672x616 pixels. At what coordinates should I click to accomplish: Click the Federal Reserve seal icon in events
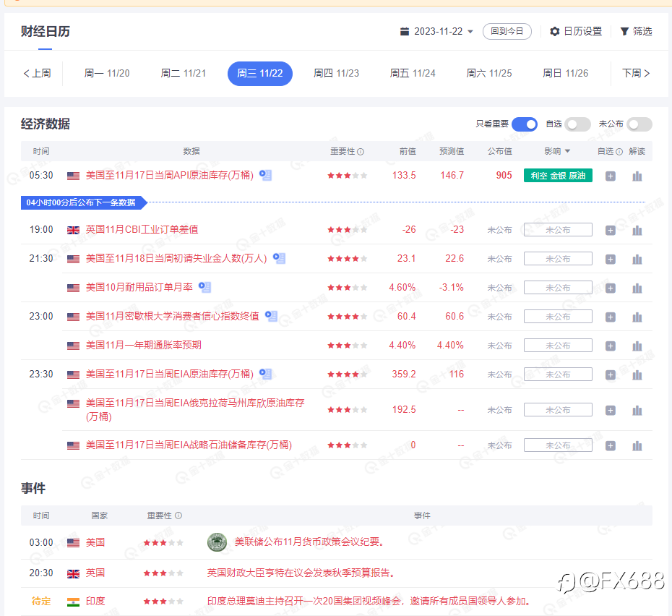coord(217,542)
